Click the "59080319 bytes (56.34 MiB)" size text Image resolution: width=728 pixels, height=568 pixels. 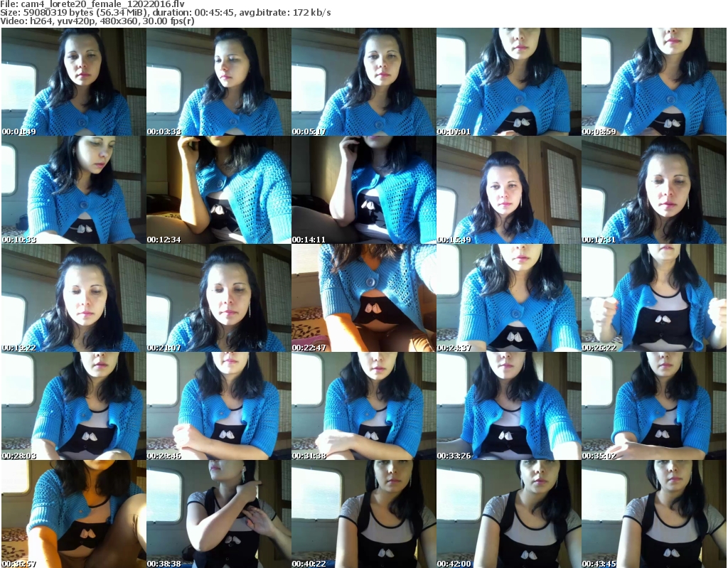(x=85, y=13)
